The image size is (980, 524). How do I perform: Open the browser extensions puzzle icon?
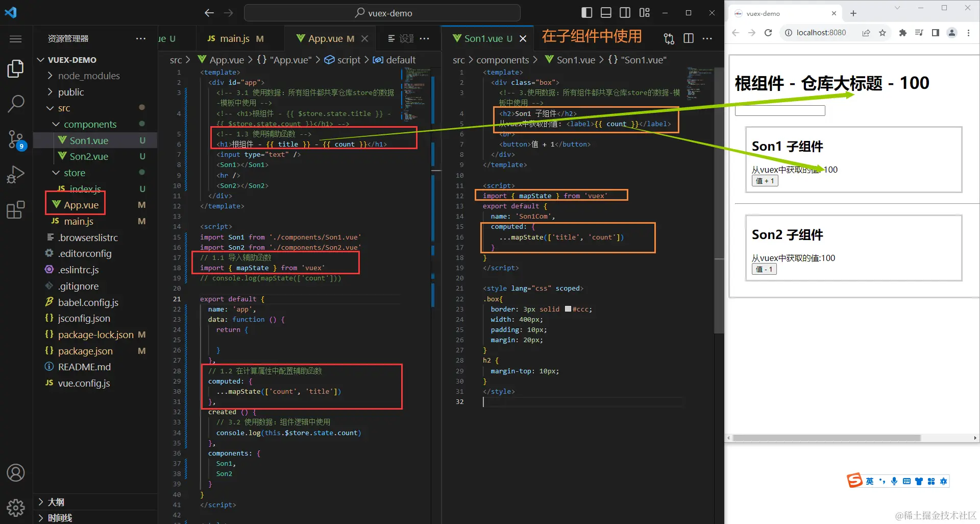pyautogui.click(x=902, y=33)
